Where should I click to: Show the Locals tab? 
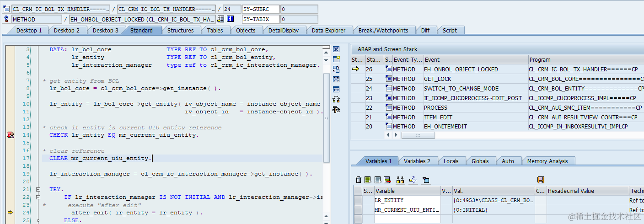451,161
